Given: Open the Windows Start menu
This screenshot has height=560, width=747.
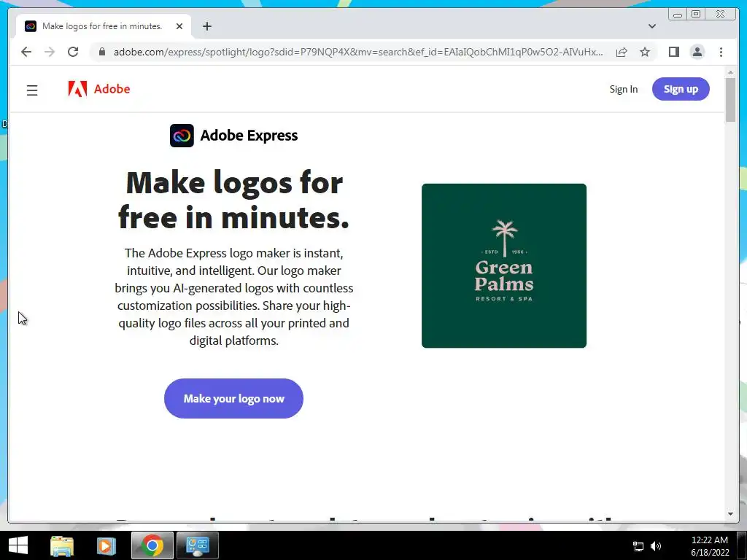Looking at the screenshot, I should coord(18,545).
